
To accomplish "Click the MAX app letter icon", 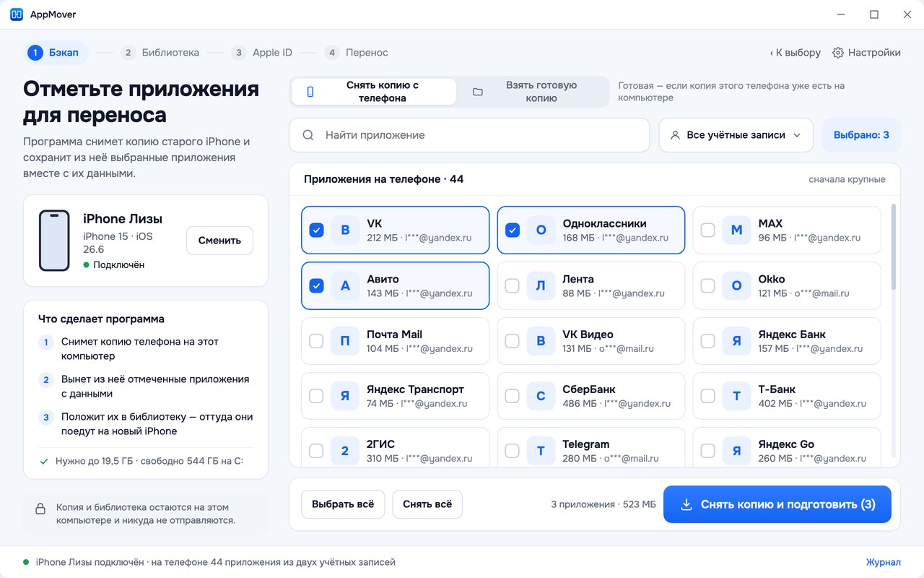I will pos(737,230).
